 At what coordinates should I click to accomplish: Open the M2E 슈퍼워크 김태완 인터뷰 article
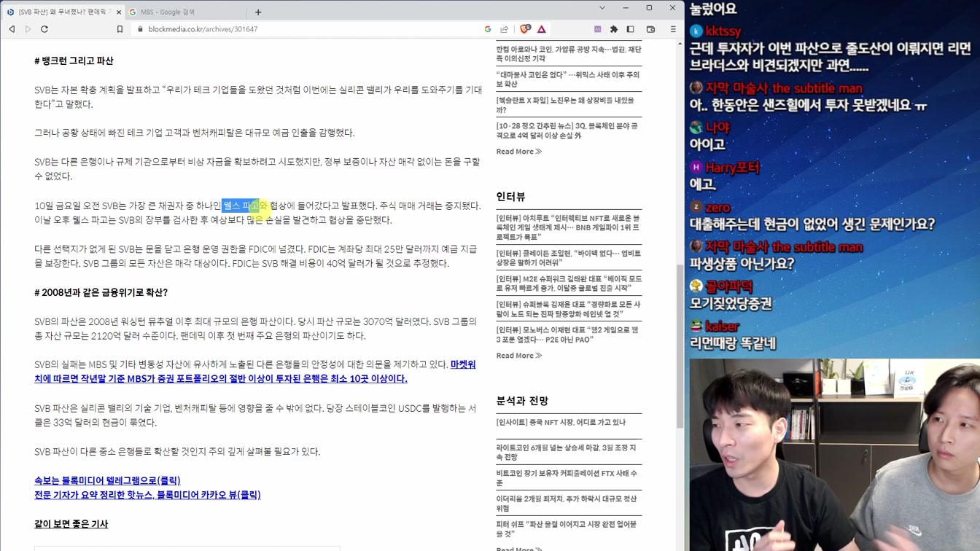pos(569,284)
